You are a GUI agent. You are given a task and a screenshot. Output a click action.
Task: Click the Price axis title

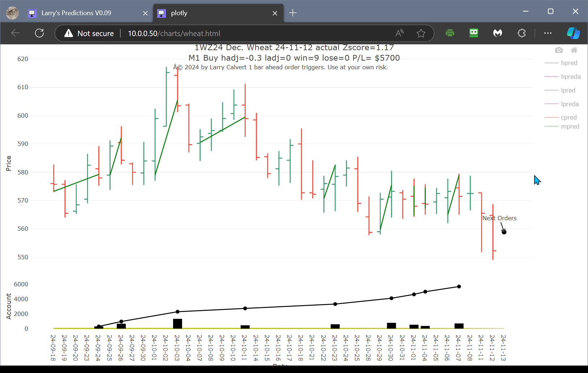point(9,163)
